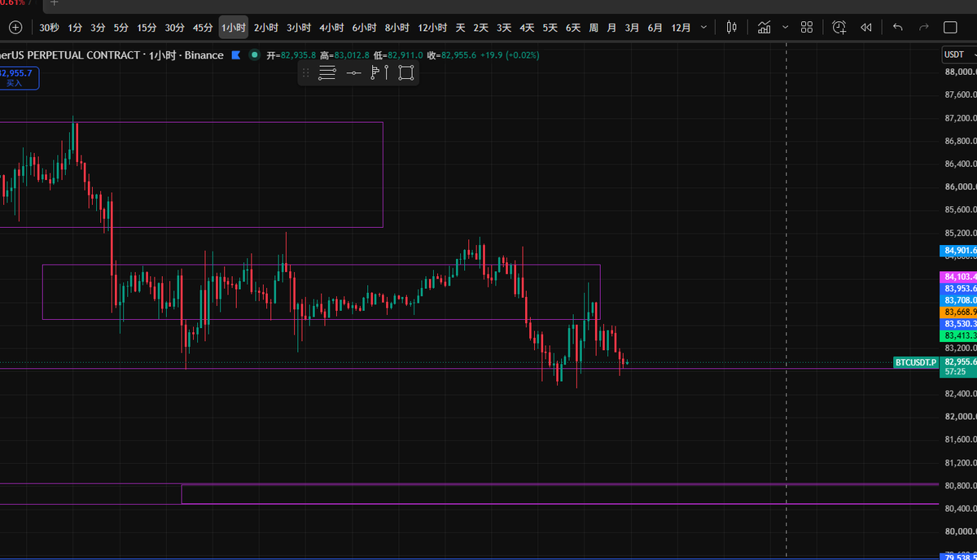Open the indicators chart icon

click(x=764, y=28)
